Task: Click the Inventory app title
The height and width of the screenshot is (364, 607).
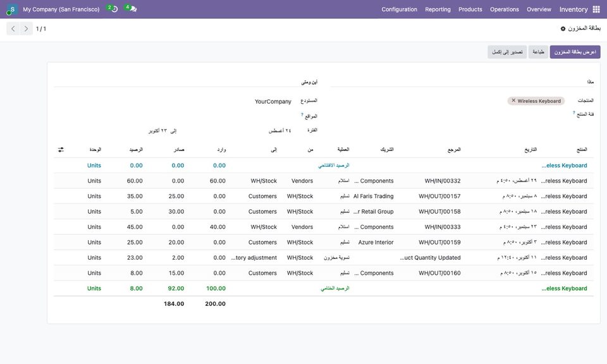Action: pos(573,9)
